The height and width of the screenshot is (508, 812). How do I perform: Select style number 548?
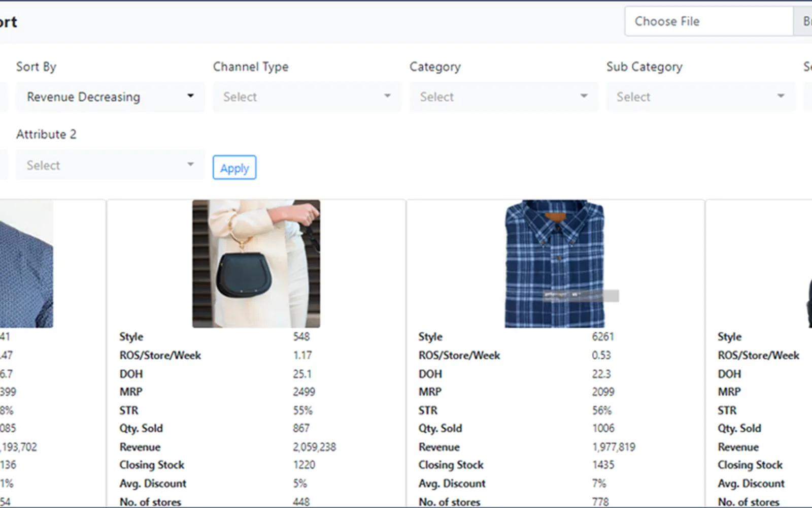[x=301, y=337]
